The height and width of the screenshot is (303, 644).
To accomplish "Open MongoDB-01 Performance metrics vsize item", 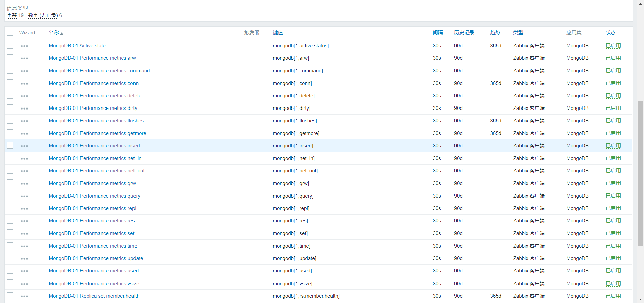I will coord(94,284).
